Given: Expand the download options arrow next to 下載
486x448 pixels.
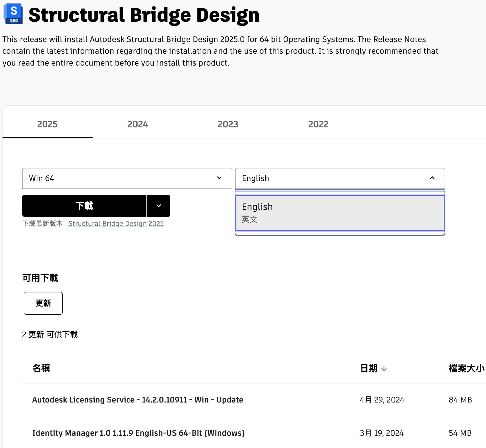Looking at the screenshot, I should coord(159,206).
